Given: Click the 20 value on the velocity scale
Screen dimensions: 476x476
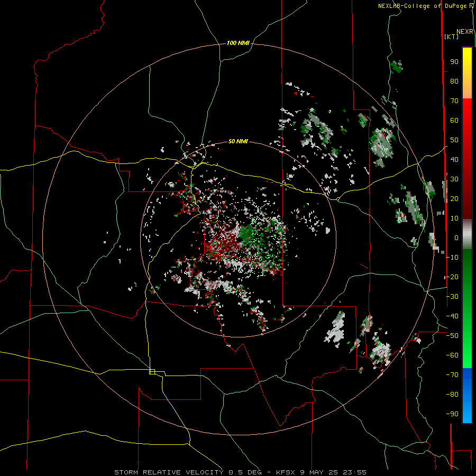Looking at the screenshot, I should (454, 198).
